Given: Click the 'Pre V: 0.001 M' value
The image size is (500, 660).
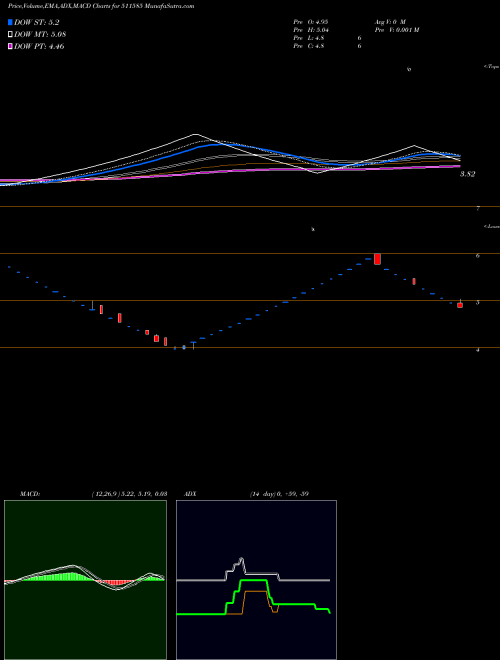Looking at the screenshot, I should tap(396, 30).
